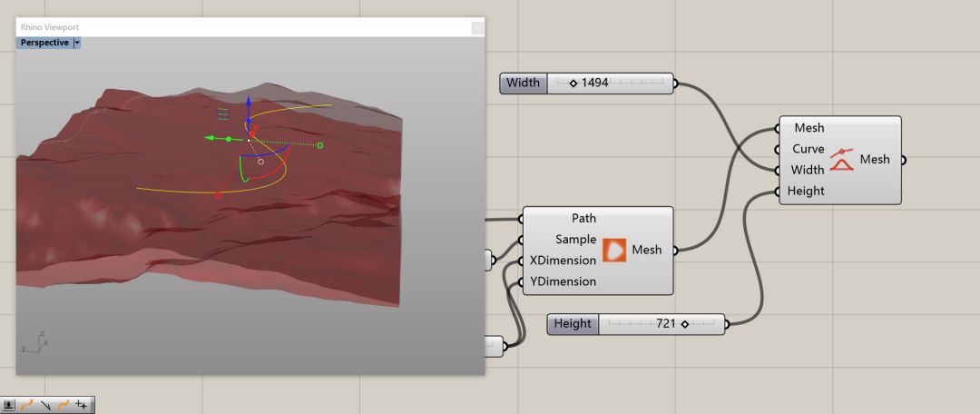Open the Perspective viewport dropdown arrow
The height and width of the screenshot is (414, 980).
click(77, 43)
